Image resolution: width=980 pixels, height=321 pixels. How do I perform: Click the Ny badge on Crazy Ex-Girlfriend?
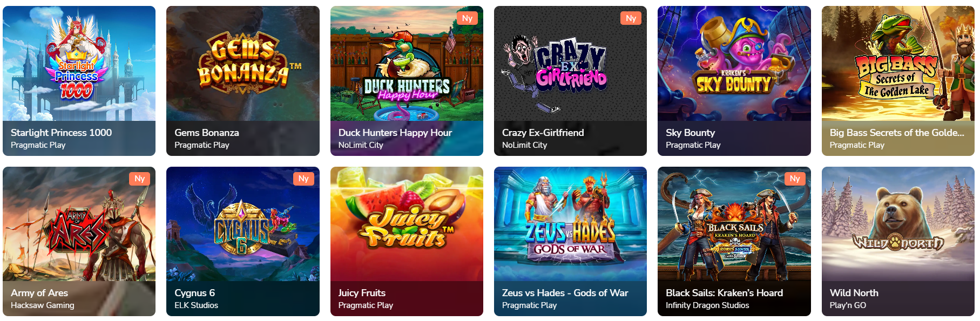631,18
